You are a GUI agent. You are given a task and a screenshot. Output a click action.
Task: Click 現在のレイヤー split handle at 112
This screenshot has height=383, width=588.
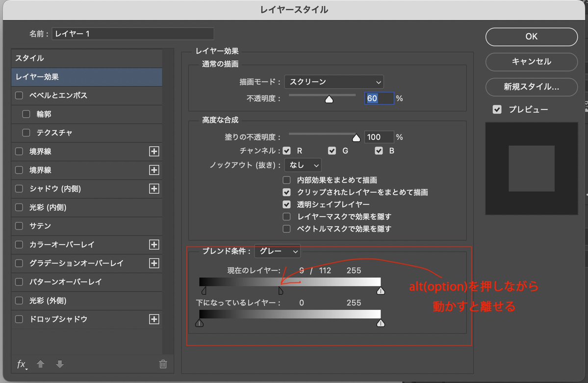[x=281, y=291]
